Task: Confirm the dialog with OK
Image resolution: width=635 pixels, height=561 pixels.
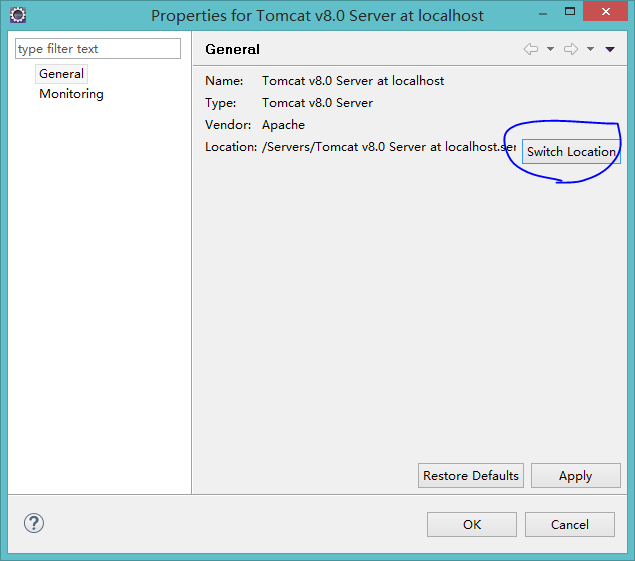Action: click(472, 525)
